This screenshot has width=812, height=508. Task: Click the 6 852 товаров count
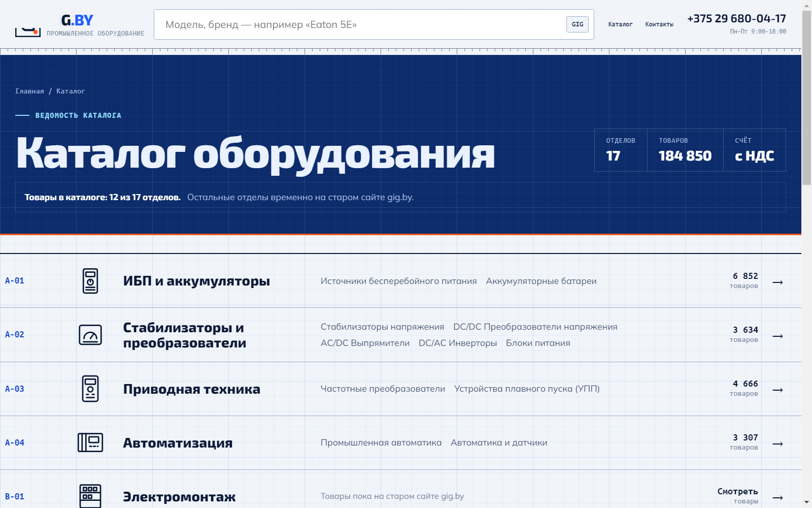[x=744, y=280]
